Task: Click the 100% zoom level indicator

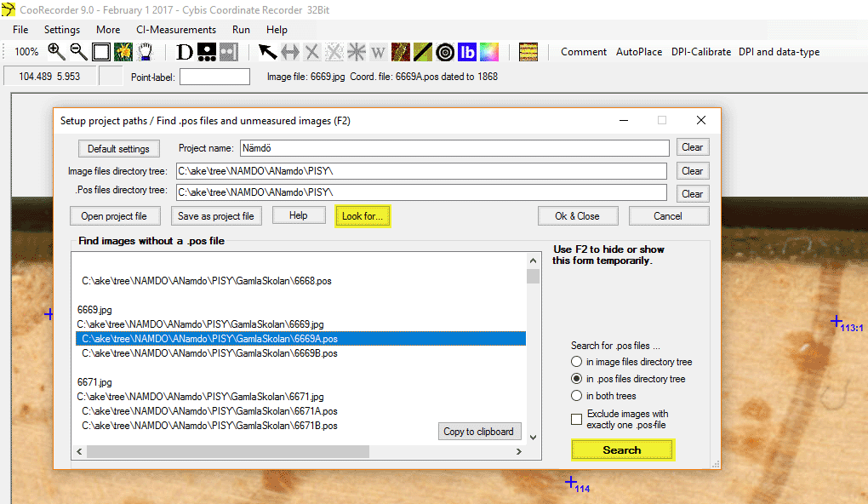Action: (26, 52)
